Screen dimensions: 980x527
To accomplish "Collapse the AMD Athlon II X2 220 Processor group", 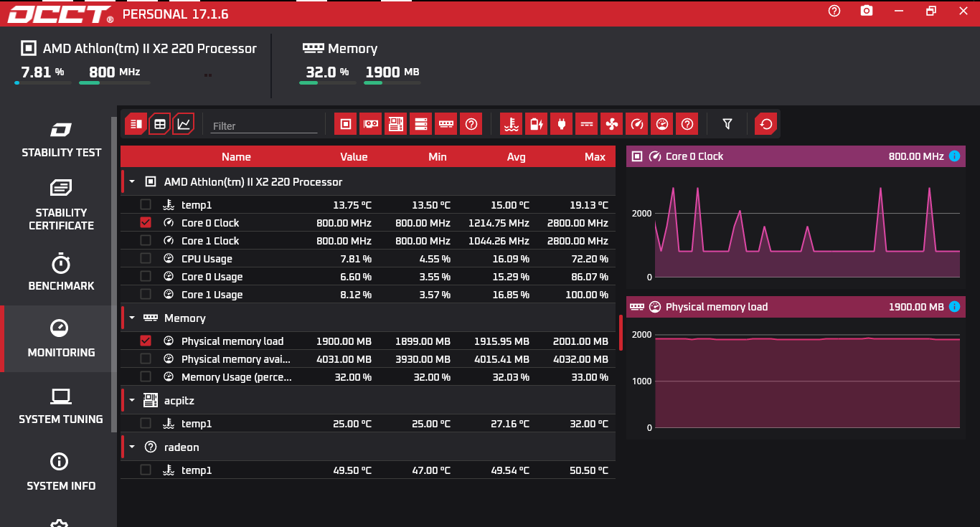I will click(x=132, y=182).
